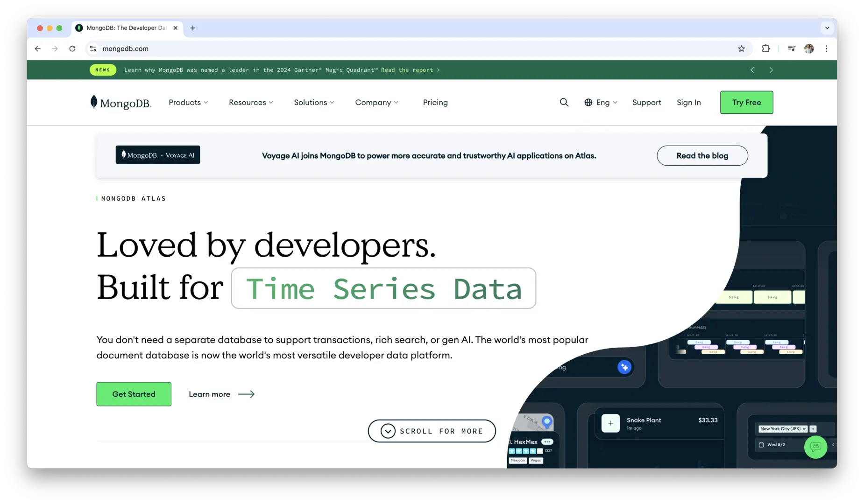
Task: Open the site search magnifier icon
Action: [x=564, y=102]
